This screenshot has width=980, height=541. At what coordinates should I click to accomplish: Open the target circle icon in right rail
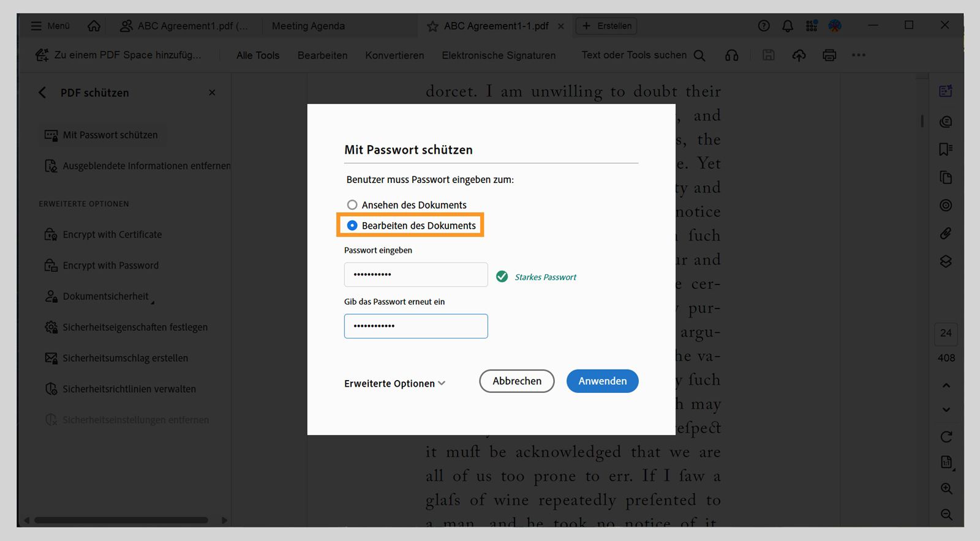pos(946,206)
